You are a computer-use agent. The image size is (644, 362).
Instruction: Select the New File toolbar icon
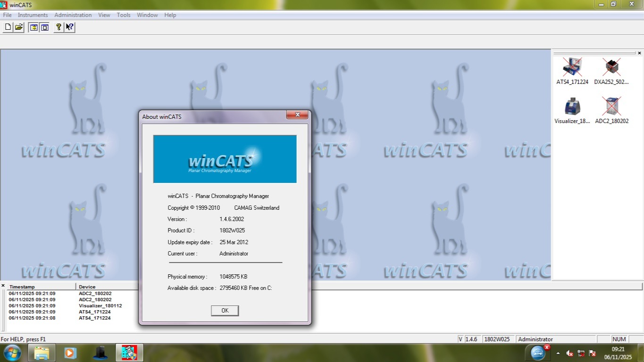pyautogui.click(x=8, y=27)
